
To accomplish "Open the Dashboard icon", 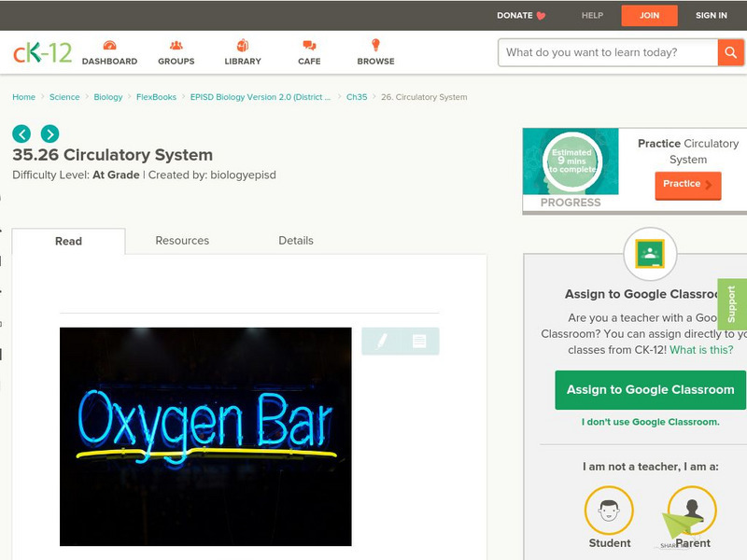I will pos(109,47).
